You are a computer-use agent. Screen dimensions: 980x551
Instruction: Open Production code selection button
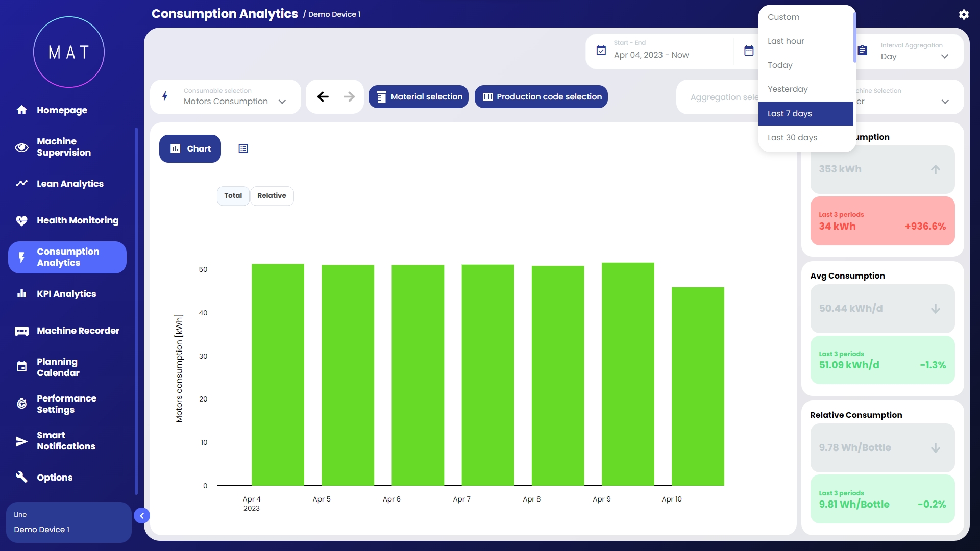pos(541,96)
